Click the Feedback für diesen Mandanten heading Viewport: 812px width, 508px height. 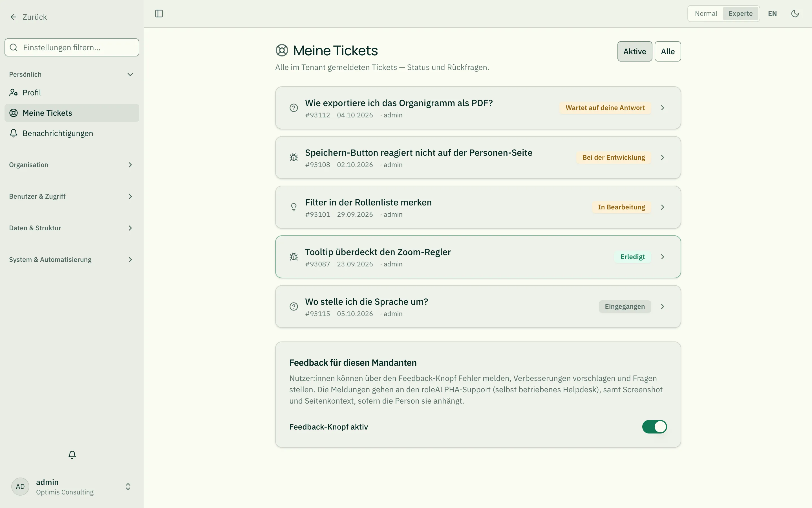coord(353,363)
